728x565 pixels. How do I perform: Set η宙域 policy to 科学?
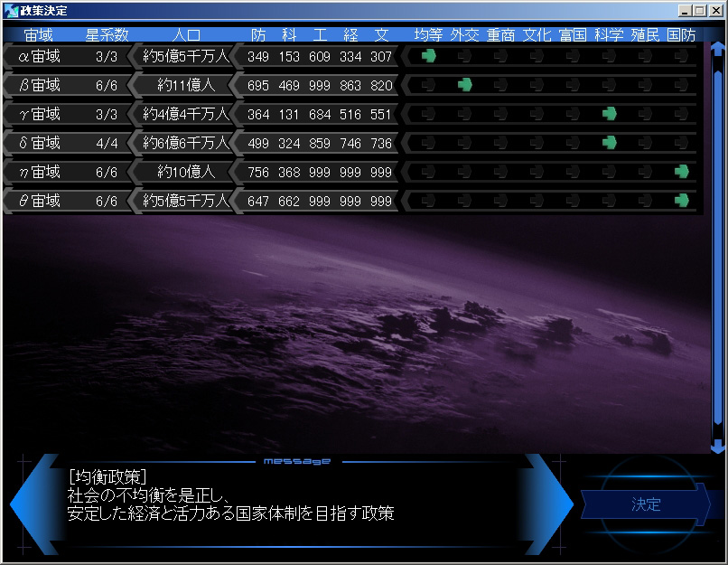click(x=609, y=172)
